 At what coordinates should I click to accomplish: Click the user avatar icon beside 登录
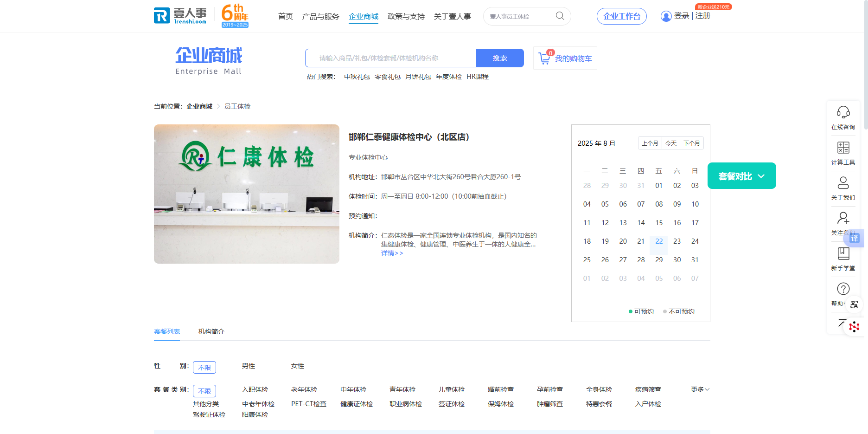(x=666, y=16)
